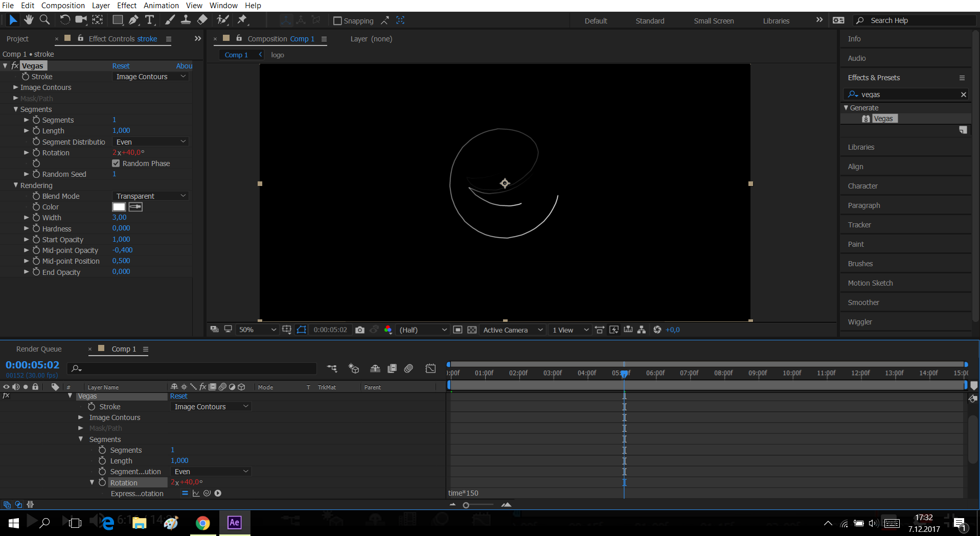
Task: Take a snapshot with the camera icon
Action: click(360, 330)
